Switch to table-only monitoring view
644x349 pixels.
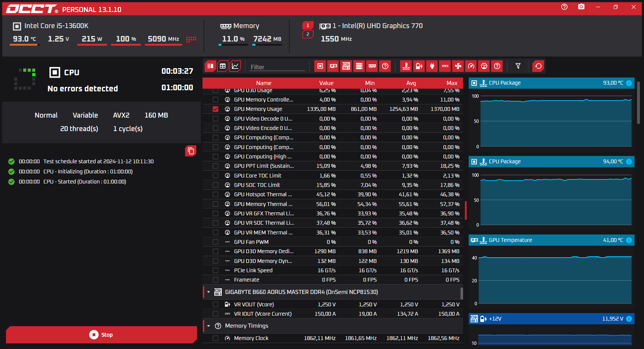click(x=223, y=66)
